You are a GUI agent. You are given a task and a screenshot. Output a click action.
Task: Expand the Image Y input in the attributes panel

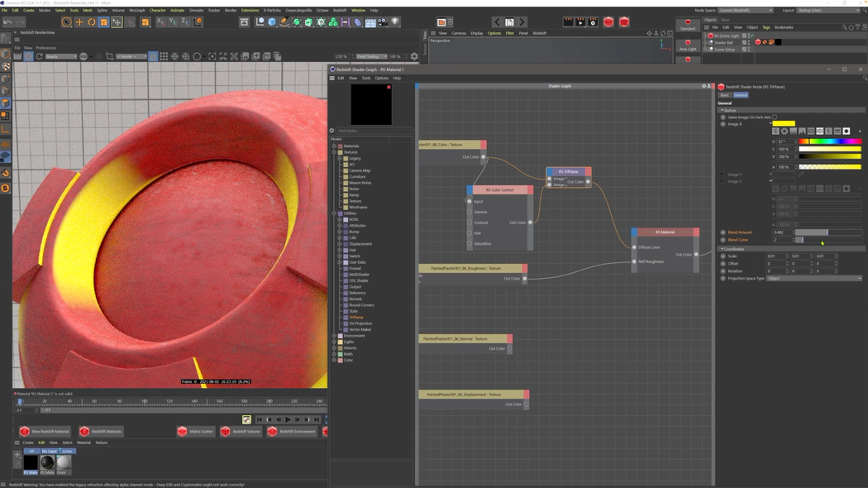pos(770,175)
